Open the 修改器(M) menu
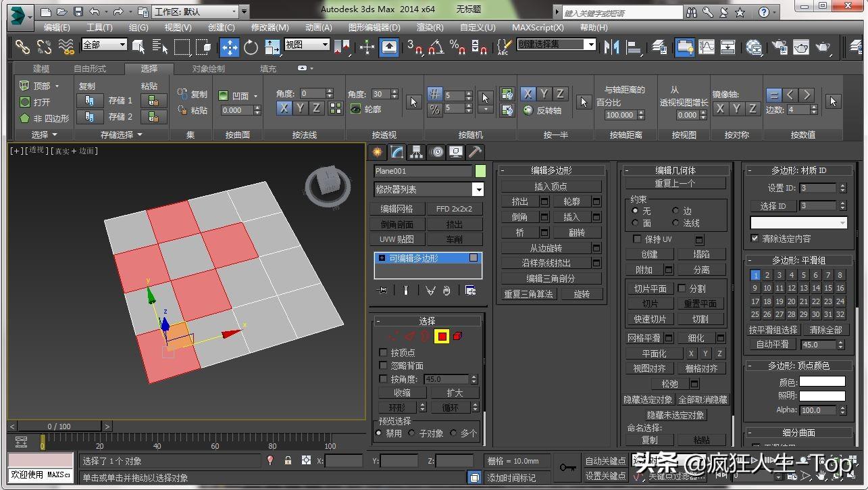868x490 pixels. pyautogui.click(x=270, y=28)
